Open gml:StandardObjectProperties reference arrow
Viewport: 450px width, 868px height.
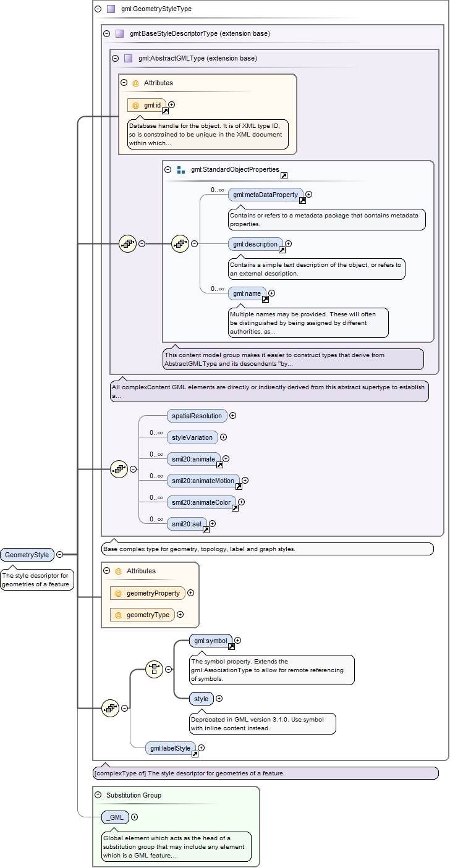(284, 175)
